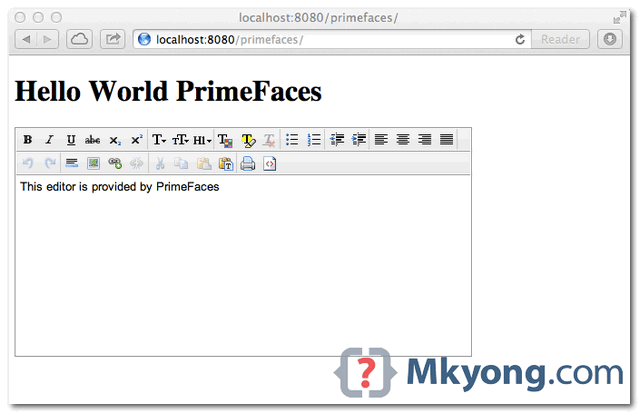Click the cut scissors icon
Image resolution: width=640 pixels, height=414 pixels.
[x=160, y=163]
